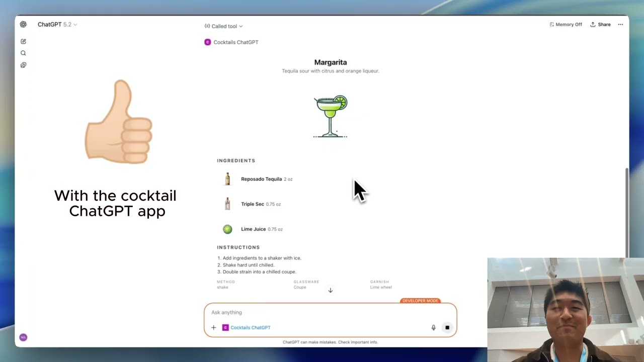
Task: Share this conversation
Action: (x=601, y=24)
